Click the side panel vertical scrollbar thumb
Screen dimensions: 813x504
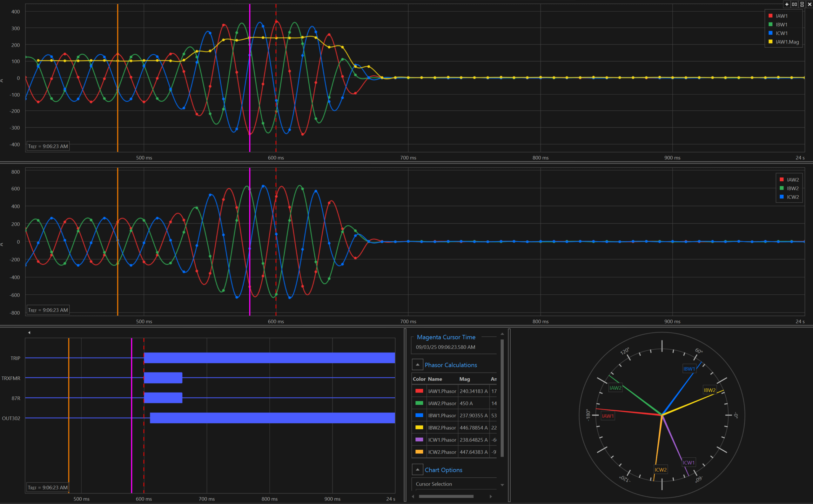tap(502, 398)
